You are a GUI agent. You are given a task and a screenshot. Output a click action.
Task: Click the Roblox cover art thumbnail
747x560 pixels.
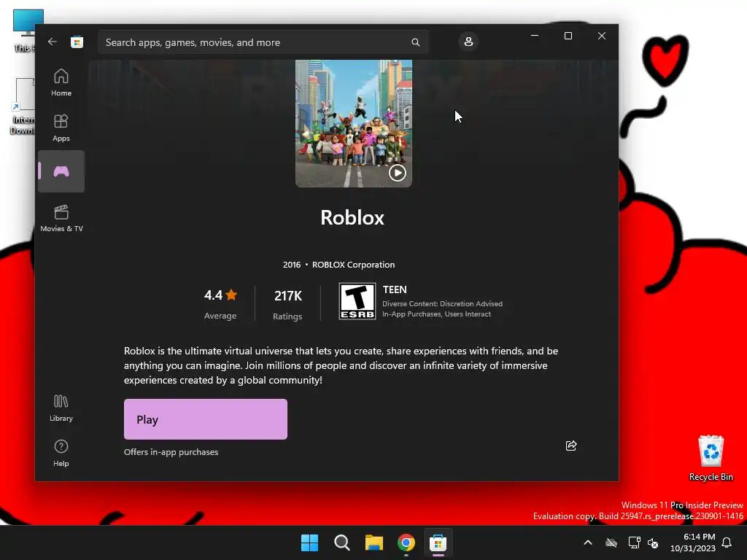354,123
